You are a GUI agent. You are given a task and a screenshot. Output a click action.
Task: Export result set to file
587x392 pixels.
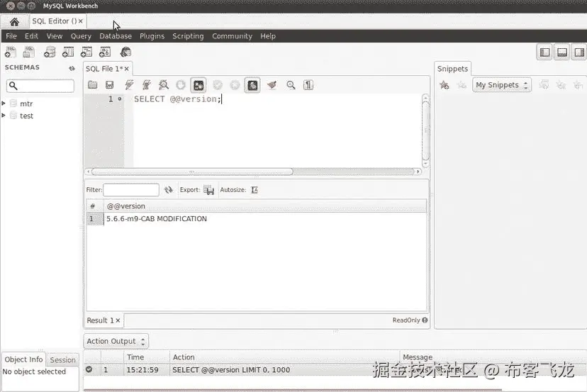[208, 190]
